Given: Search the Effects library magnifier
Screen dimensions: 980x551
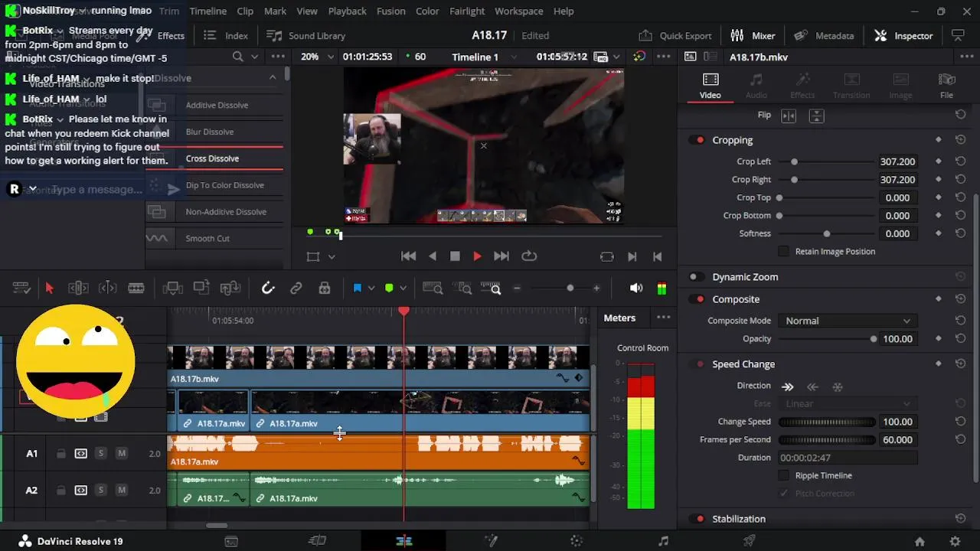Looking at the screenshot, I should click(x=238, y=57).
